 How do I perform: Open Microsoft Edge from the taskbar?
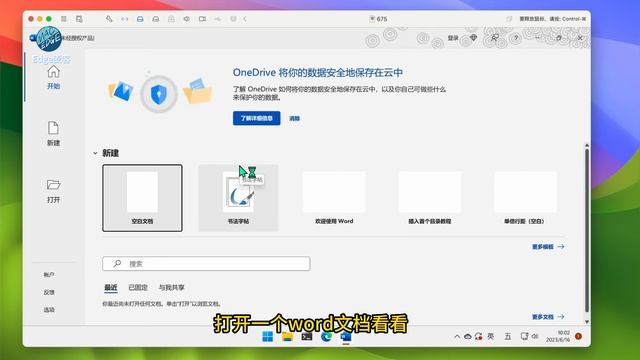326,337
